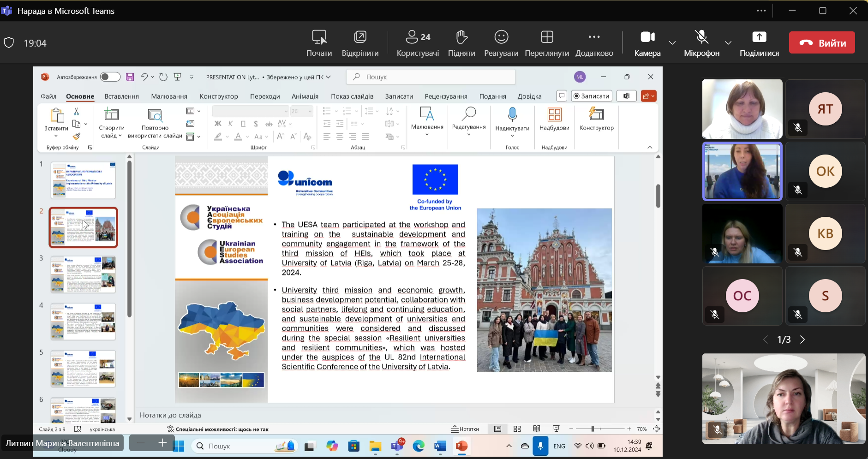The height and width of the screenshot is (459, 868).
Task: Expand the camera options dropdown arrow
Action: pos(672,43)
